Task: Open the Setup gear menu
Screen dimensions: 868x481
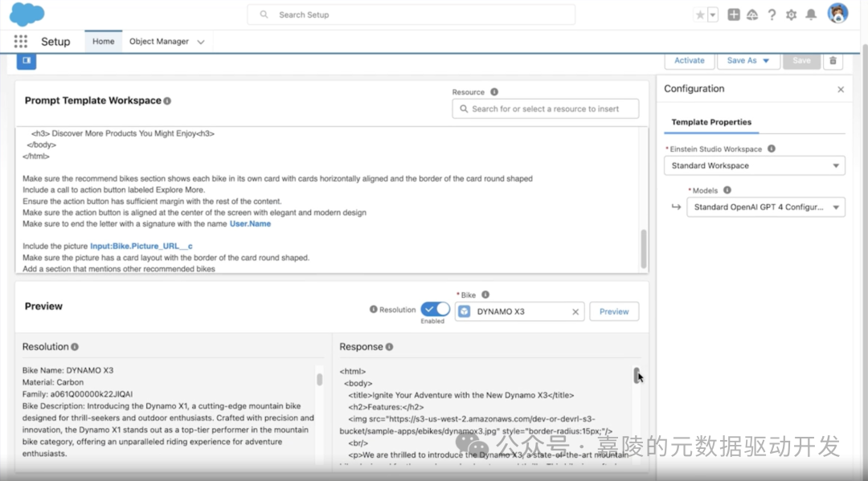Action: pyautogui.click(x=791, y=15)
